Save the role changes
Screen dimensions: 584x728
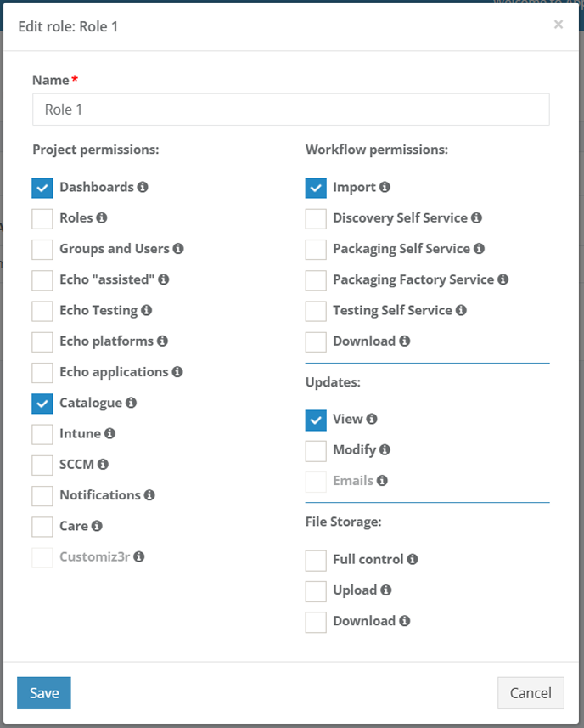43,693
